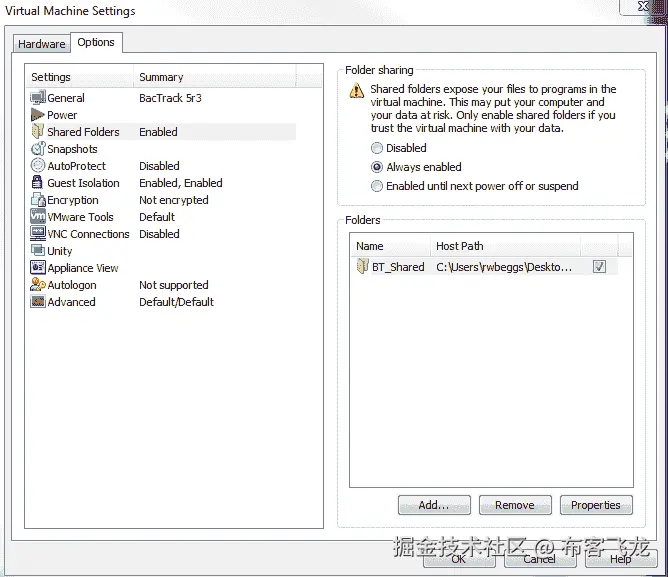Viewport: 668px width, 577px height.
Task: Open the Help button
Action: [621, 559]
